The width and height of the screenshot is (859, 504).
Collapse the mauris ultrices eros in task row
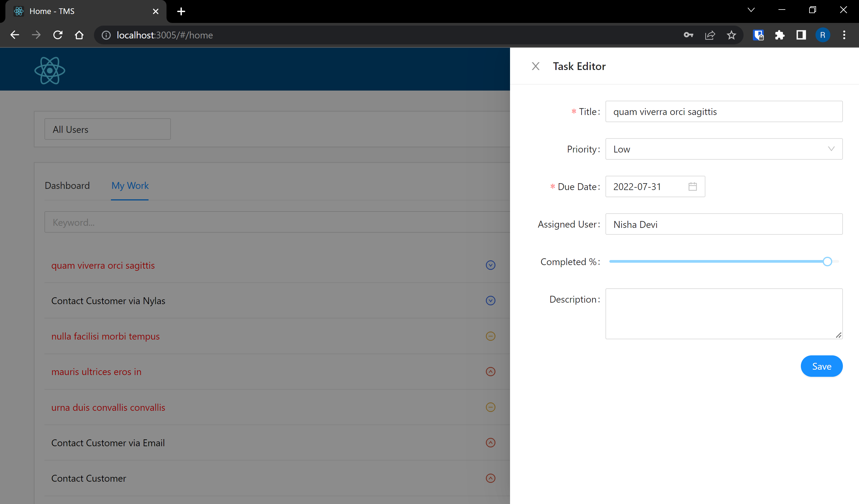tap(491, 371)
